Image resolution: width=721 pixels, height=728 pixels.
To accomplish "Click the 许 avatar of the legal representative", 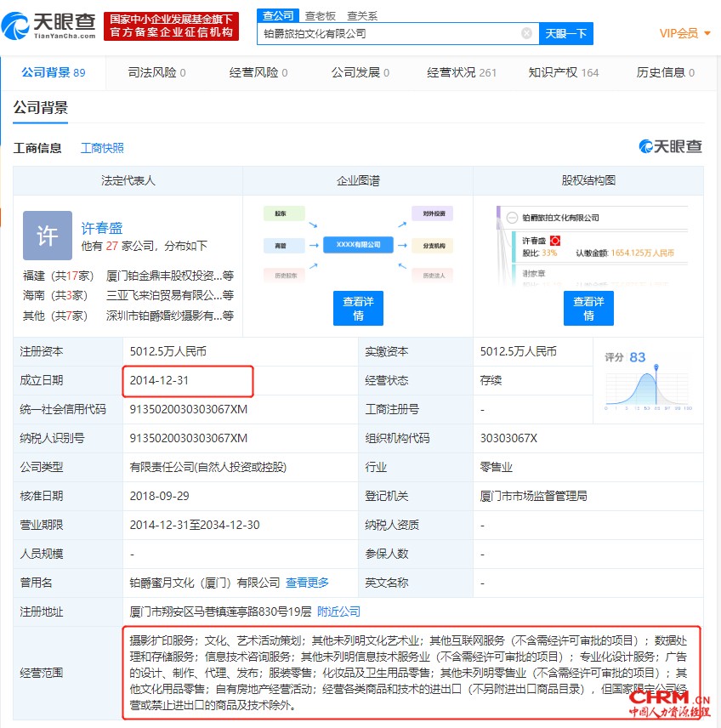I will [x=47, y=235].
